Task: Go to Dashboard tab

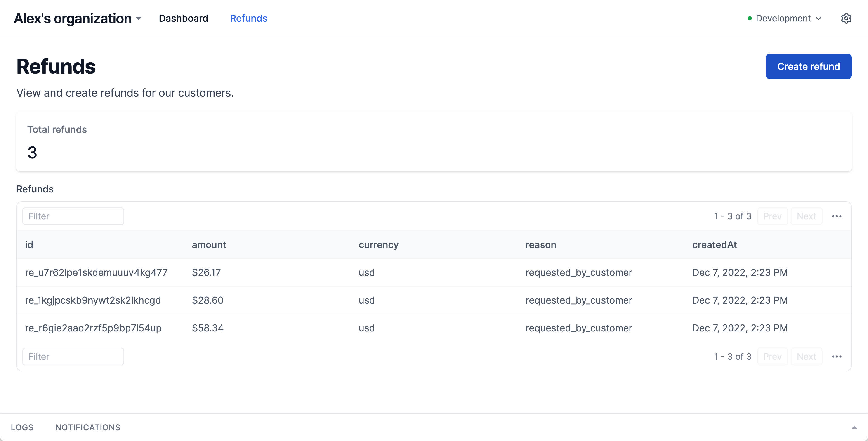Action: (183, 19)
